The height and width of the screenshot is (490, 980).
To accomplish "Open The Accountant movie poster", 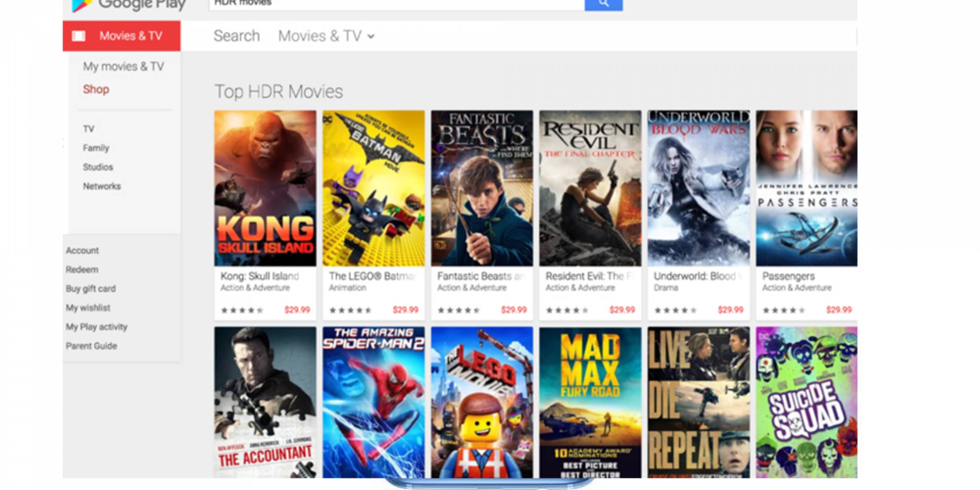I will (x=265, y=402).
